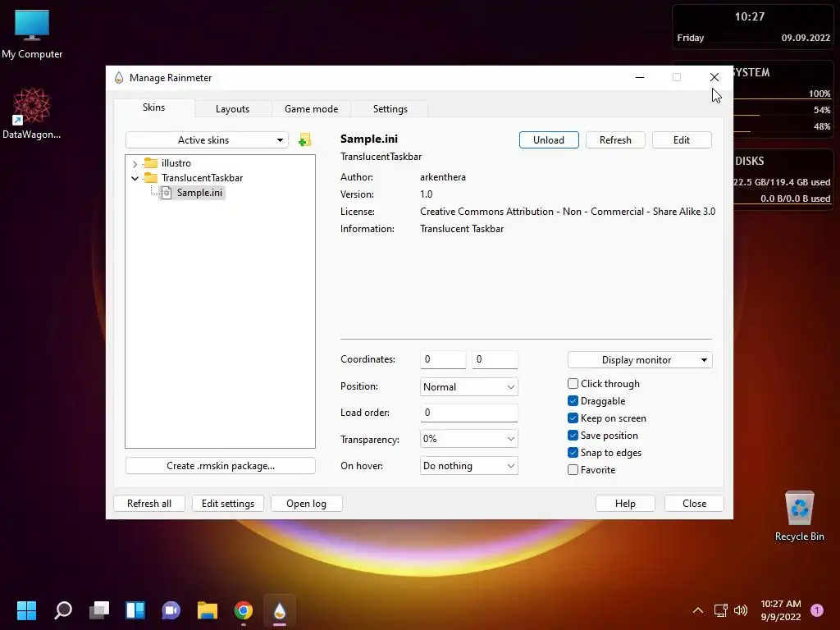
Task: Click the Load order input field
Action: point(468,413)
